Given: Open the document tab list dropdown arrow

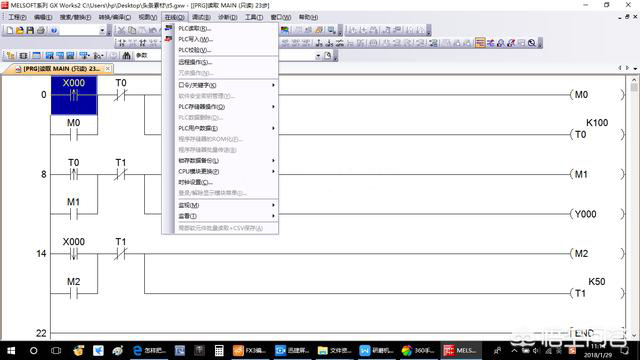Looking at the screenshot, I should click(635, 68).
